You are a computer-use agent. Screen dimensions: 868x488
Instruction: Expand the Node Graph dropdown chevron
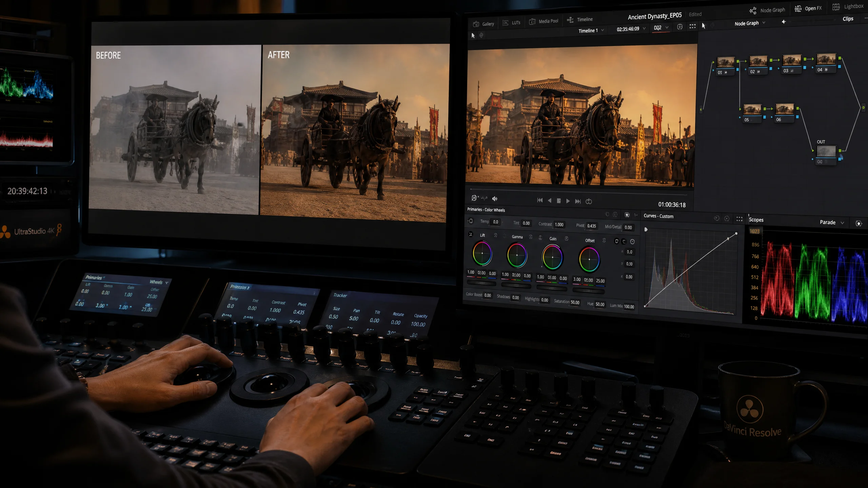[764, 23]
